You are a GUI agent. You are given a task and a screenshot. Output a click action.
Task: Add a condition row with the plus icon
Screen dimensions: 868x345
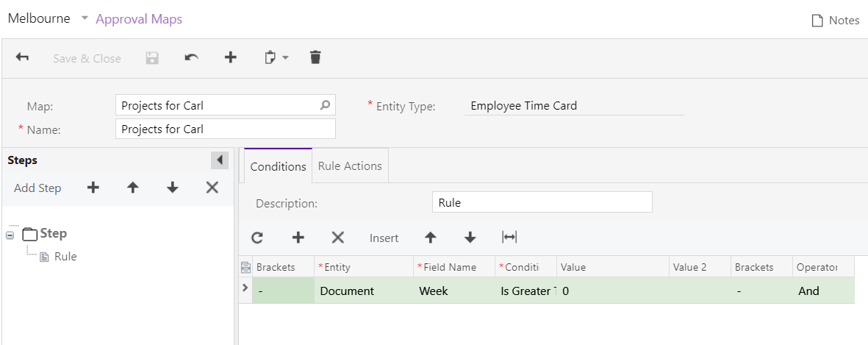pos(298,238)
